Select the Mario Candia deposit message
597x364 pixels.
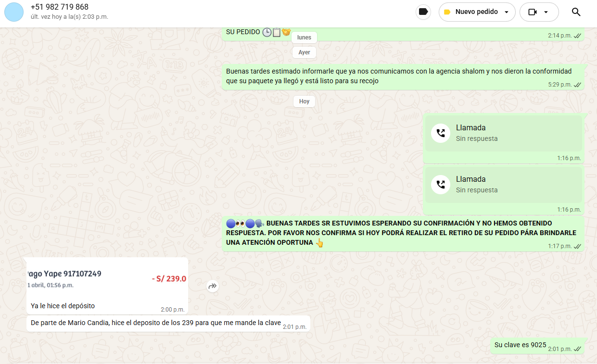(155, 323)
